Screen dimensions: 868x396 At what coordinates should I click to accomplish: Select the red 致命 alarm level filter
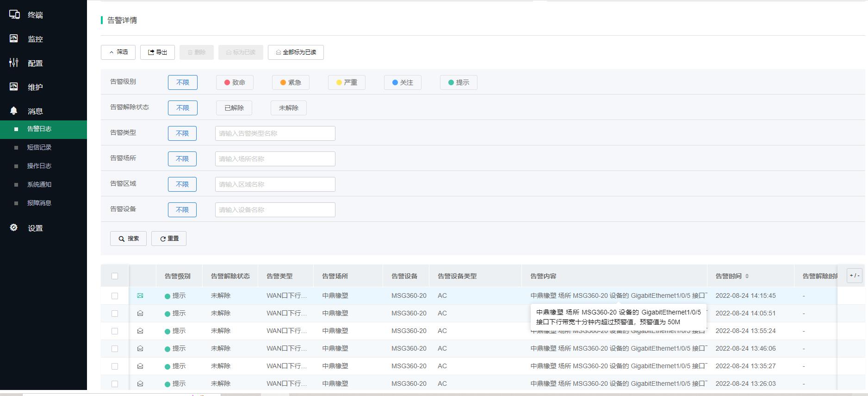click(x=235, y=82)
